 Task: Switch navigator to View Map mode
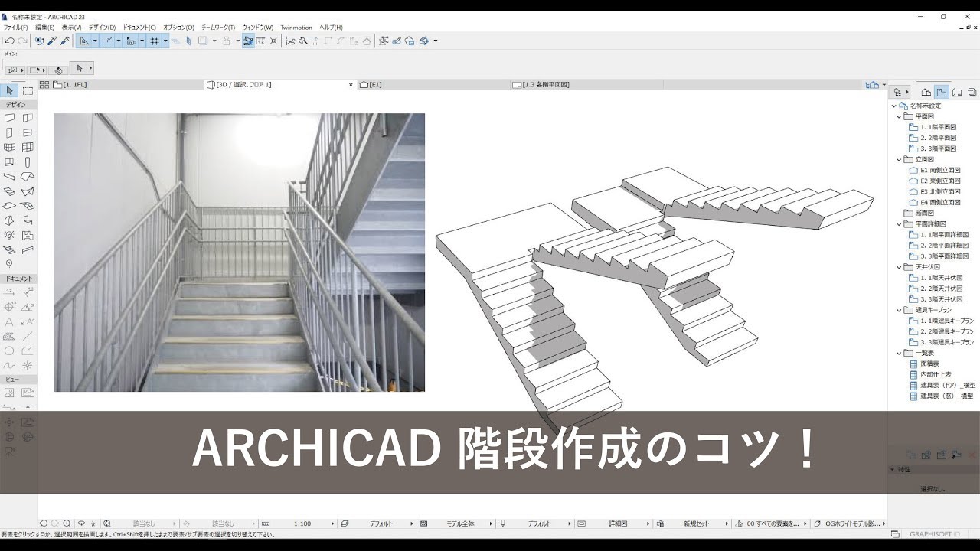click(942, 92)
